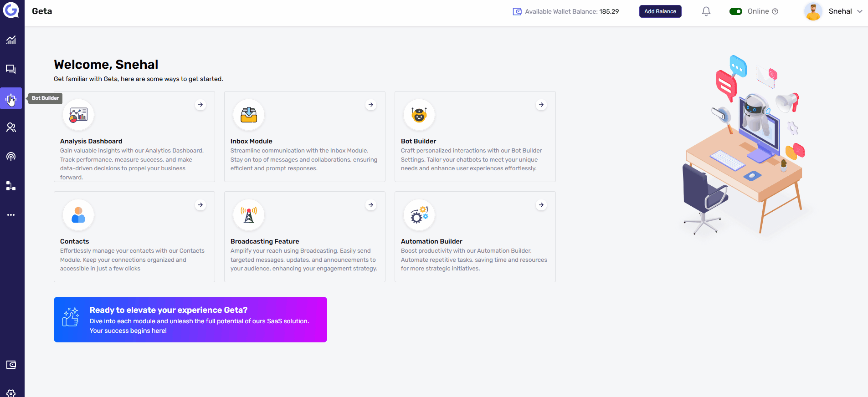868x397 pixels.
Task: Click the Add Balance button
Action: point(660,11)
